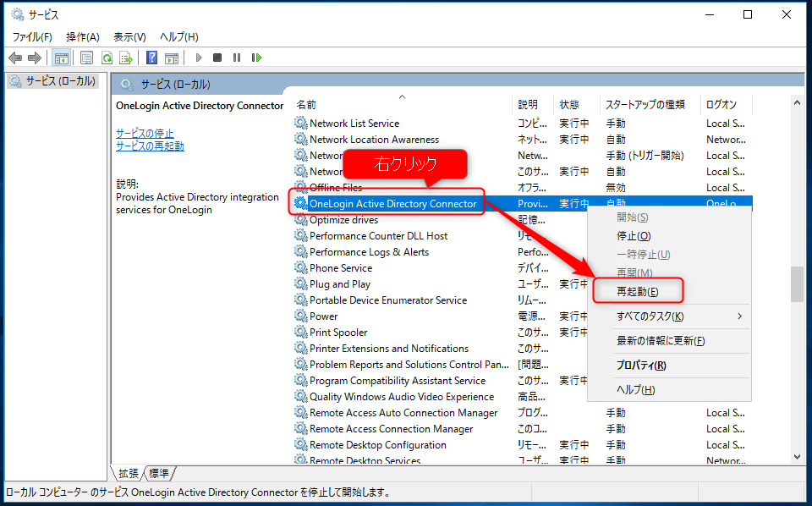812x506 pixels.
Task: Click the scrollbar down arrow in the services list
Action: tap(797, 456)
